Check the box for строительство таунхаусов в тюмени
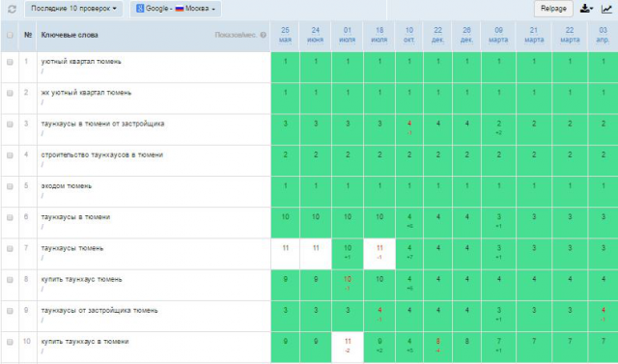The image size is (618, 364). (x=10, y=155)
